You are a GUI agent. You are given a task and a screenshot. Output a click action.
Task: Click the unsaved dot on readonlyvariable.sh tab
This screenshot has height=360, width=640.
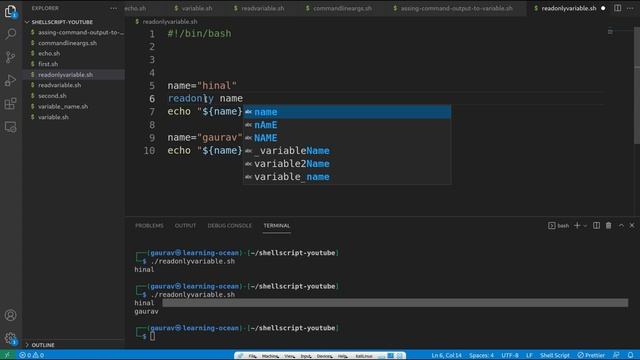[603, 8]
